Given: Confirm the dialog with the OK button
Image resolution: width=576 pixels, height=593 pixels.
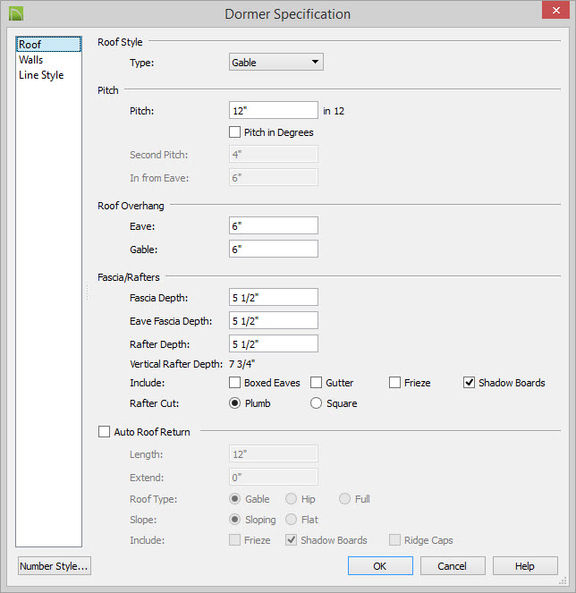Looking at the screenshot, I should [380, 566].
